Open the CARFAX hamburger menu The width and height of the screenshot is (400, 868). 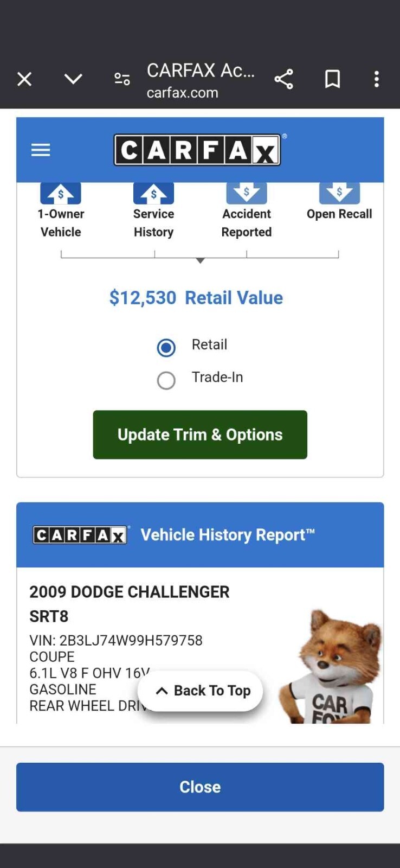pyautogui.click(x=41, y=150)
